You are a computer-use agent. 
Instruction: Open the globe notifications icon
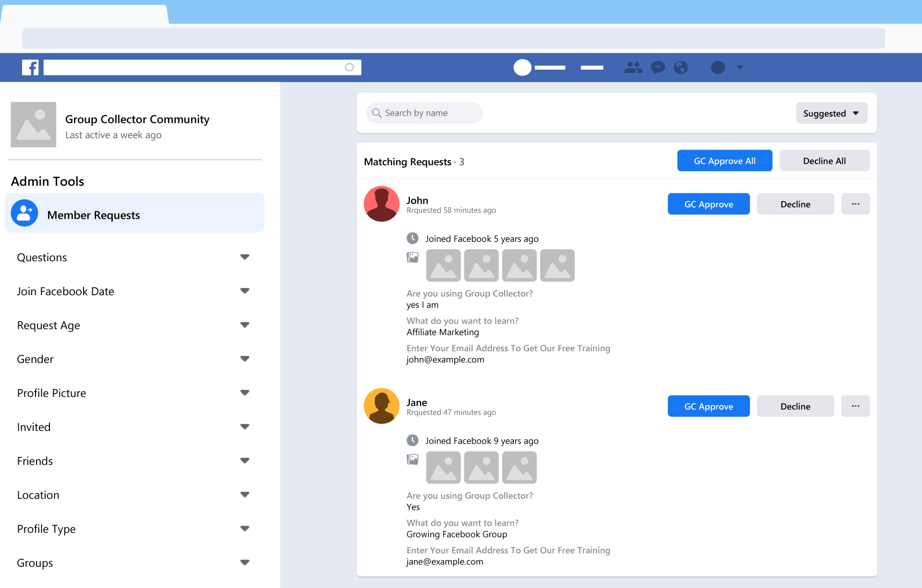click(x=681, y=67)
